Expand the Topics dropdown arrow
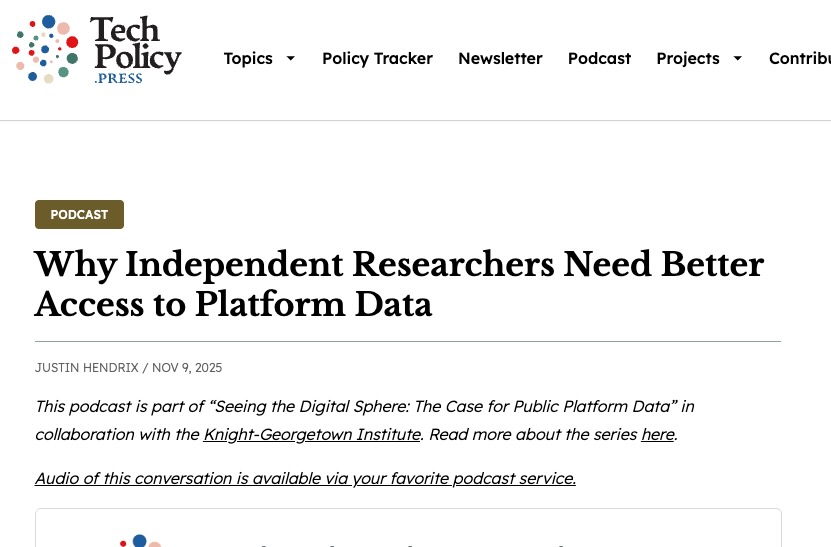831x547 pixels. point(291,58)
